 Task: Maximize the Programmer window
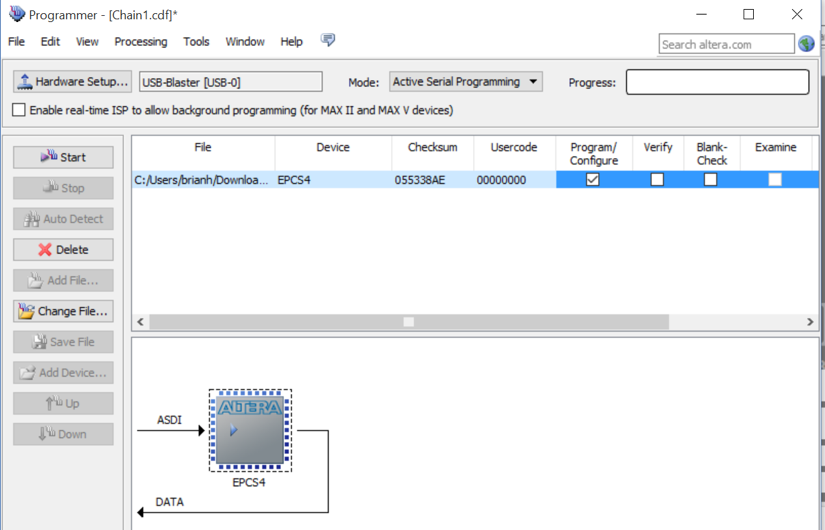click(749, 14)
